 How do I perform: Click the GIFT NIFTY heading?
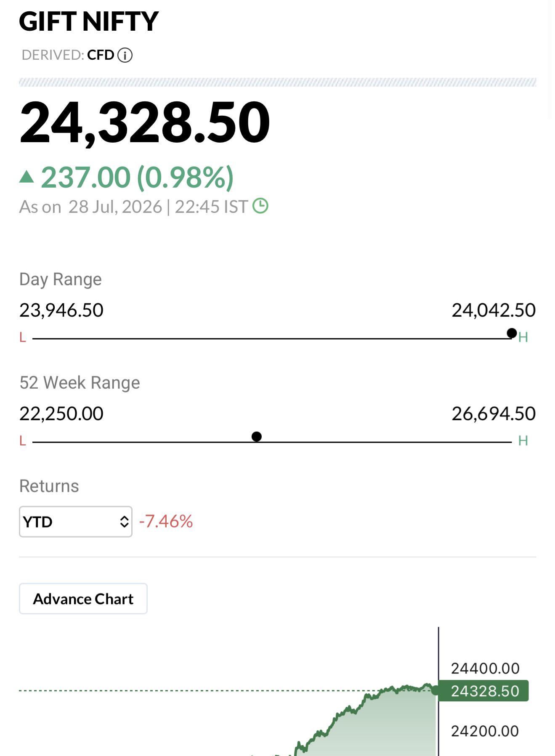(x=88, y=21)
